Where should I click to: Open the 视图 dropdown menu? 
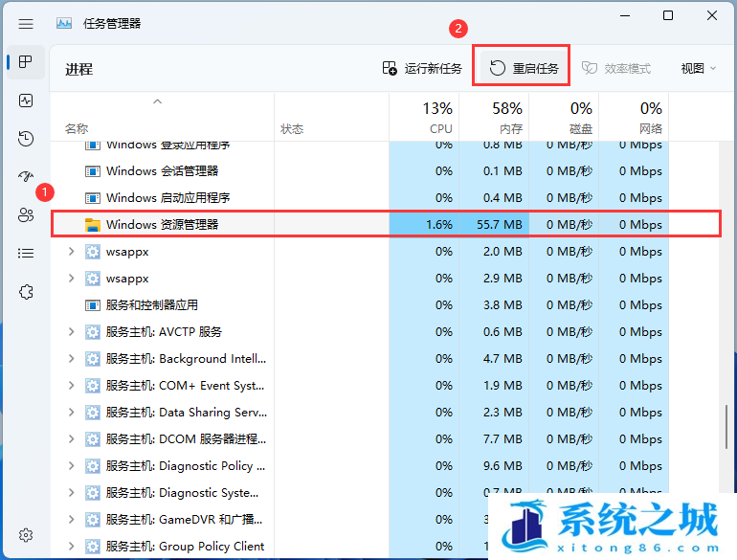698,69
